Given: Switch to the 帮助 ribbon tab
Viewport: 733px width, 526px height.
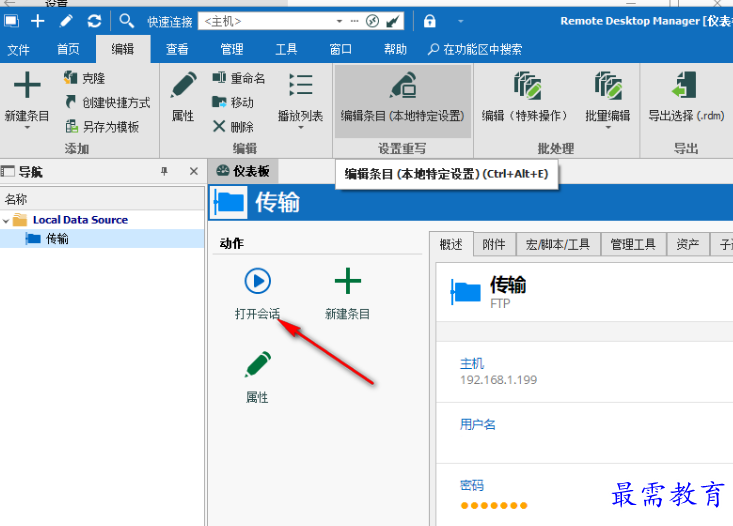Looking at the screenshot, I should [395, 49].
